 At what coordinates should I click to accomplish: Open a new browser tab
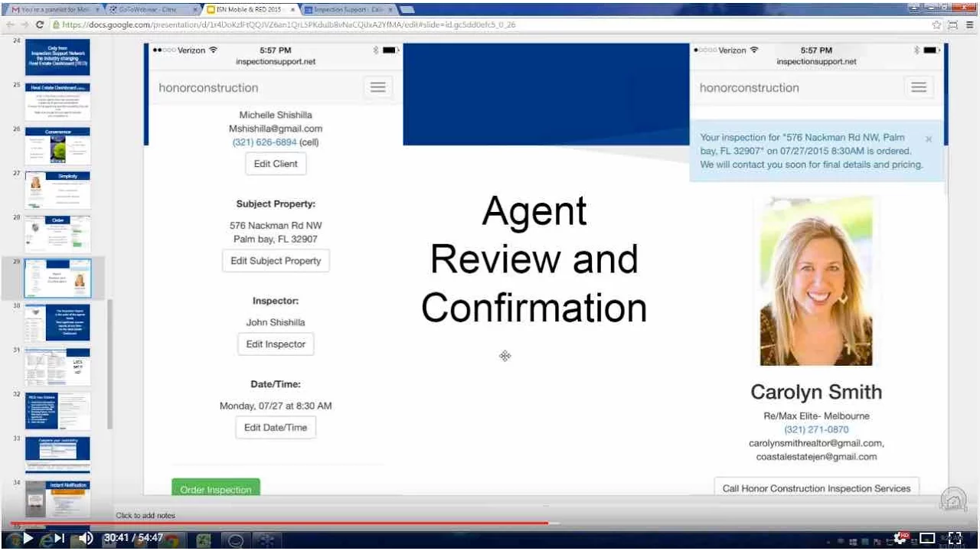pos(407,9)
